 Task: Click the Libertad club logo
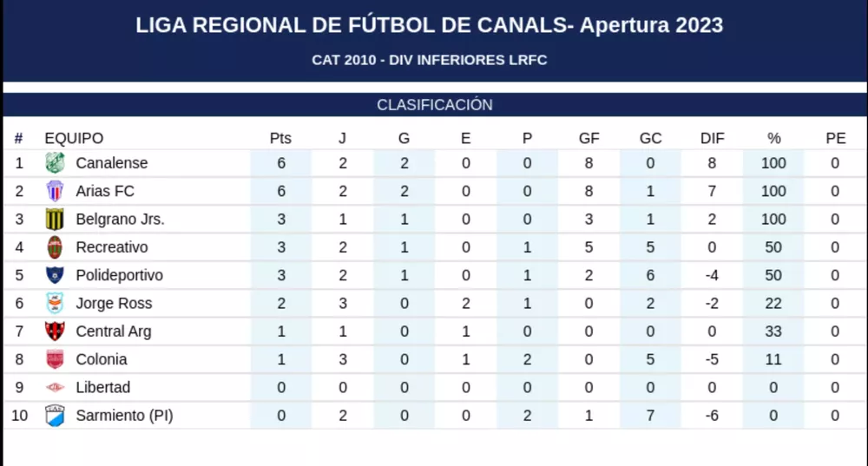pos(55,387)
